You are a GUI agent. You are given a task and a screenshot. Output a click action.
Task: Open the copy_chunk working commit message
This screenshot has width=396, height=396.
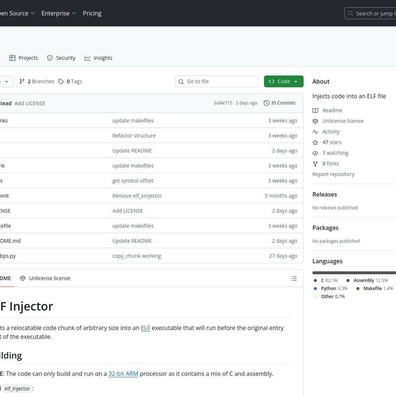136,256
